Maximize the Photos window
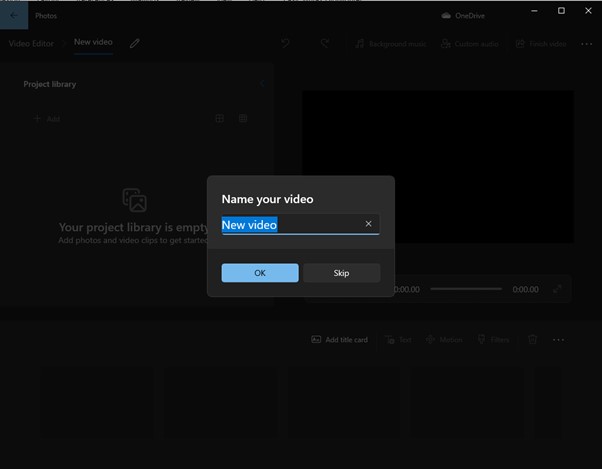The height and width of the screenshot is (469, 602). (561, 11)
